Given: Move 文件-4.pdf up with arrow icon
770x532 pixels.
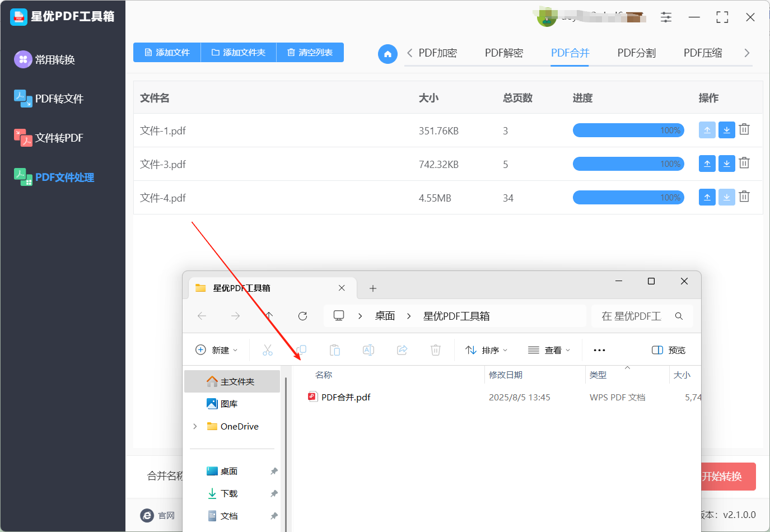Looking at the screenshot, I should coord(707,197).
